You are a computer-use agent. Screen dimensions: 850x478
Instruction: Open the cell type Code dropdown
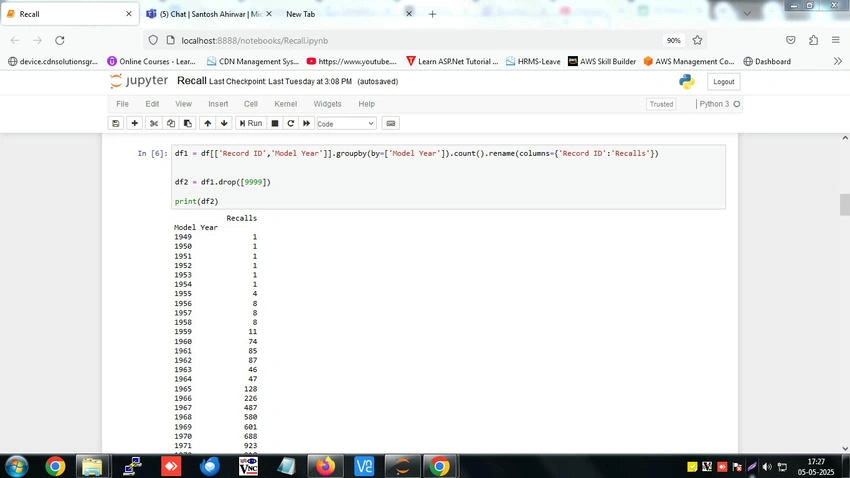(x=346, y=124)
